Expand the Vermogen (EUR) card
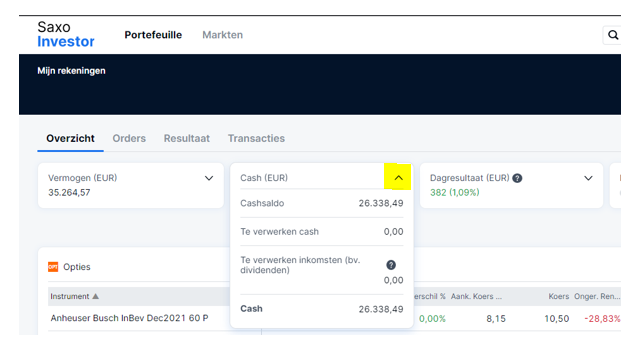 tap(209, 178)
